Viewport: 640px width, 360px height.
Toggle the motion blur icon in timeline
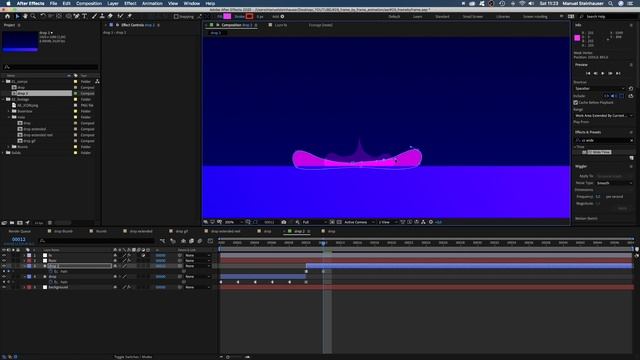(x=200, y=241)
